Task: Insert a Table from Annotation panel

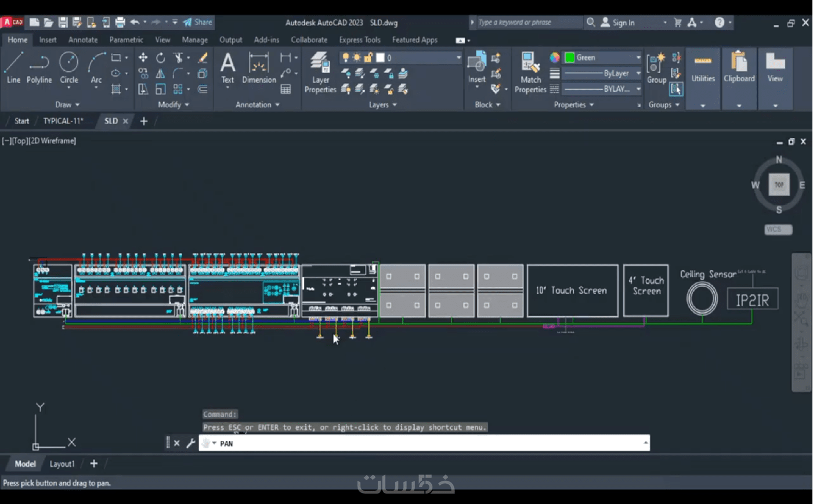Action: coord(286,89)
